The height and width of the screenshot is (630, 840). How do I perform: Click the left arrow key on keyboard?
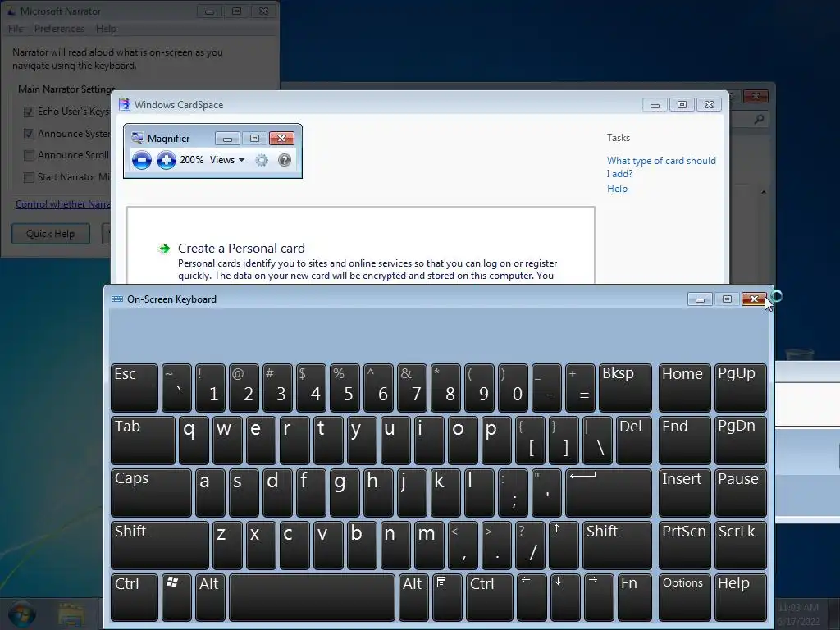[532, 597]
